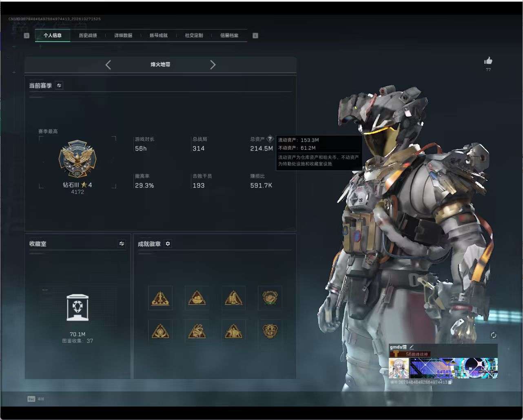The width and height of the screenshot is (523, 420).
Task: Click the thumbs-up like icon
Action: 488,61
